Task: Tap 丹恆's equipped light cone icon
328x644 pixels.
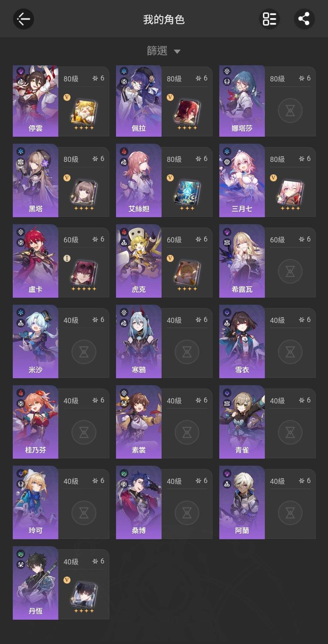Action: tap(84, 595)
